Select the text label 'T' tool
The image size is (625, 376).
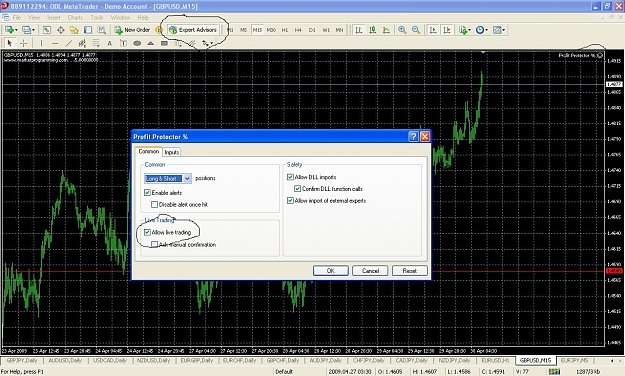123,43
